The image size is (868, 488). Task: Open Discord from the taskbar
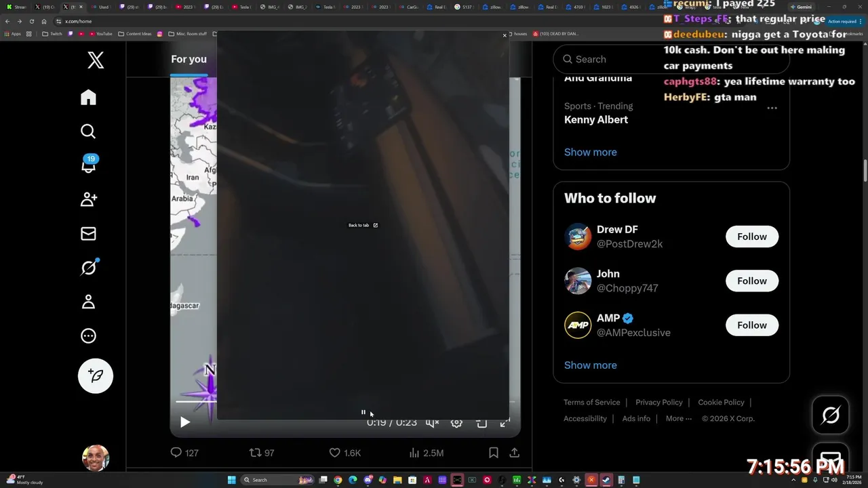coord(368,480)
